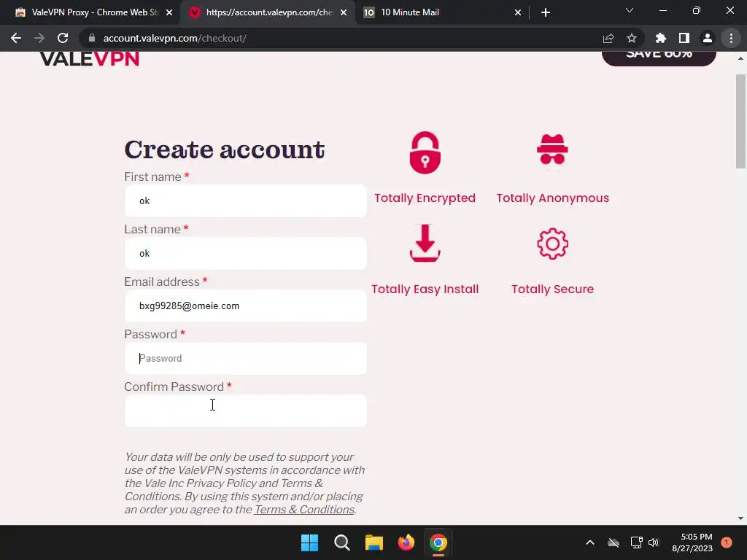Click the Chrome taskbar icon
The height and width of the screenshot is (560, 747).
(438, 542)
